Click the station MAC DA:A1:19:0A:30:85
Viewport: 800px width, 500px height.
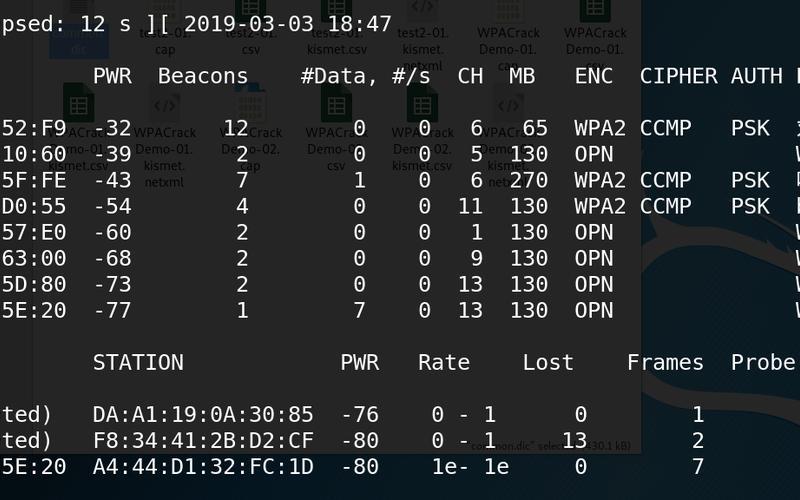coord(203,414)
